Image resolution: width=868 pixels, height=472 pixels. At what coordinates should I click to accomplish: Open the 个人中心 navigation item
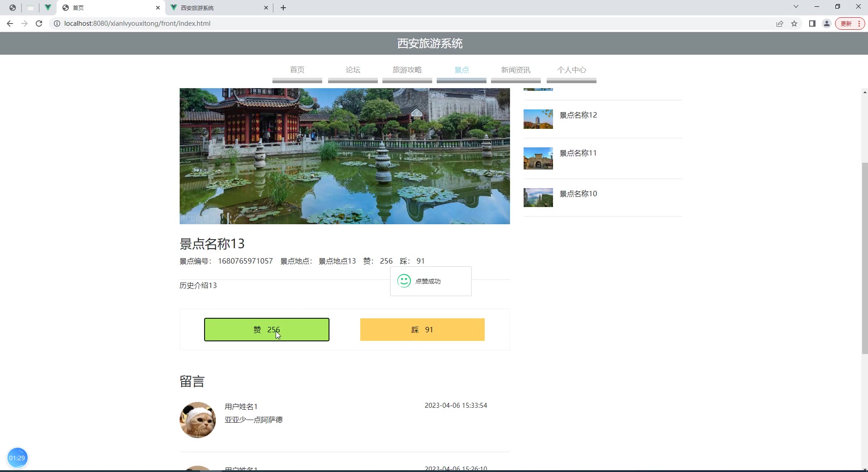(572, 70)
